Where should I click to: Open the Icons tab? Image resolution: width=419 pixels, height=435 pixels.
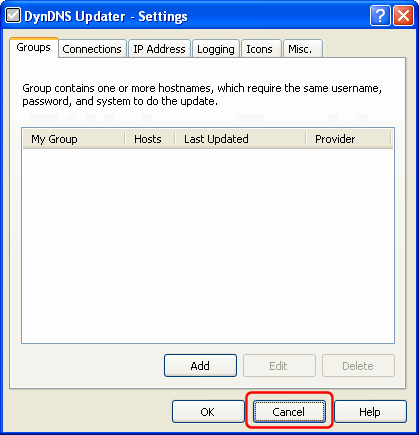click(259, 49)
